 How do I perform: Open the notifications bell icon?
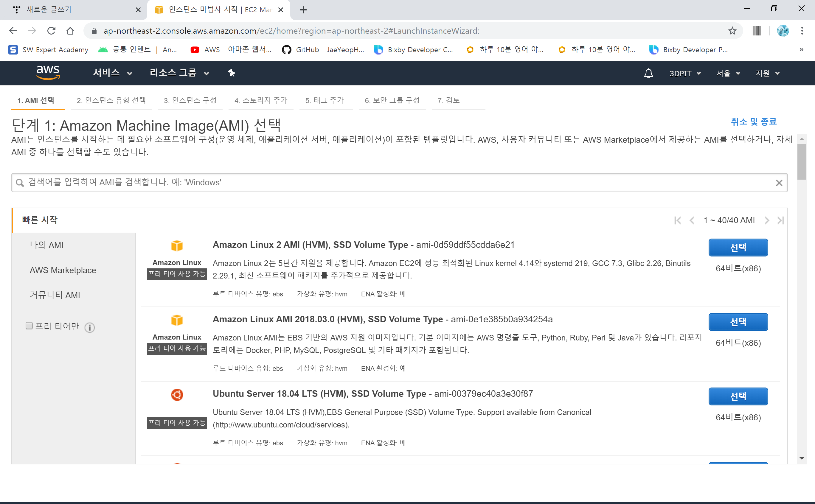tap(648, 73)
